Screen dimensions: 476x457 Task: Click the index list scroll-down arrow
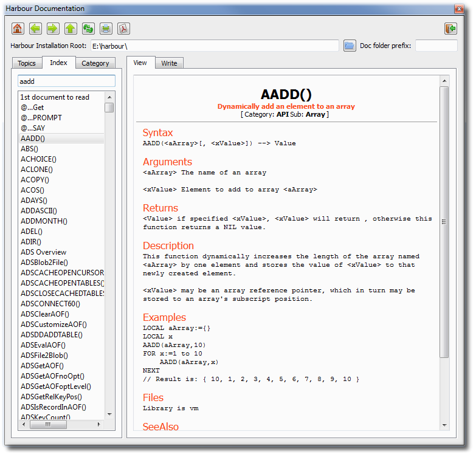point(109,414)
